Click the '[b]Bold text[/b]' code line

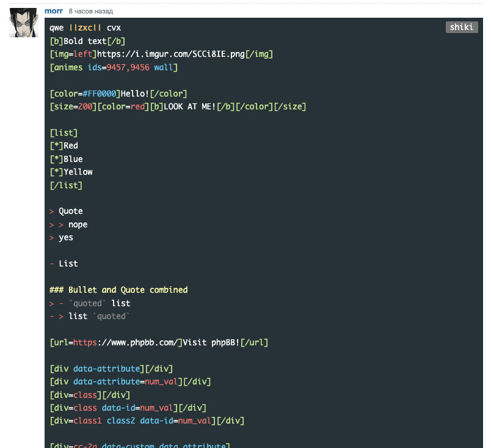tap(87, 41)
